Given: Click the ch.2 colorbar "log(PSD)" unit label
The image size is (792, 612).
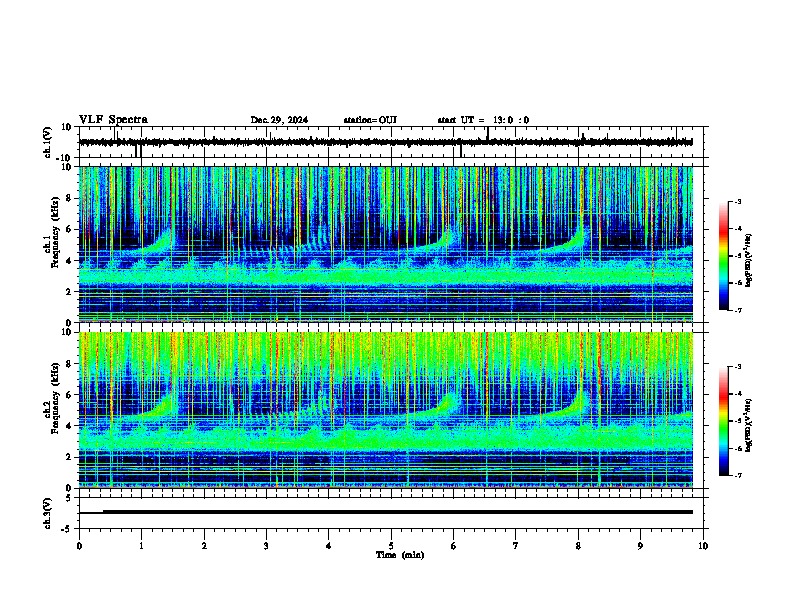Looking at the screenshot, I should [749, 425].
